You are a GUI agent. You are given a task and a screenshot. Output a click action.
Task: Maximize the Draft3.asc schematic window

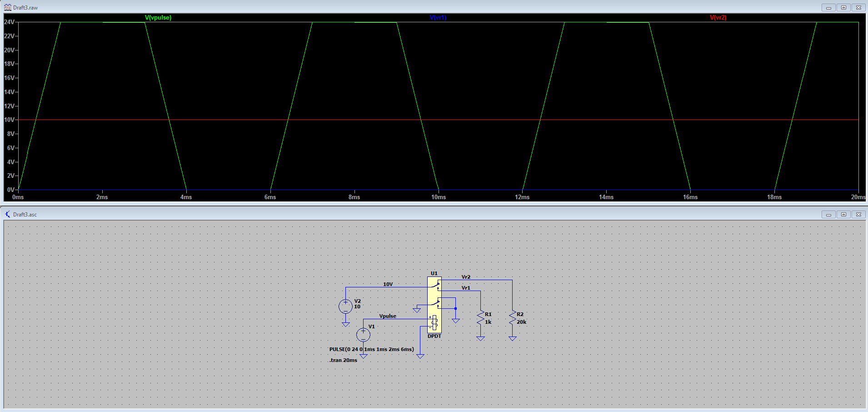pos(843,215)
